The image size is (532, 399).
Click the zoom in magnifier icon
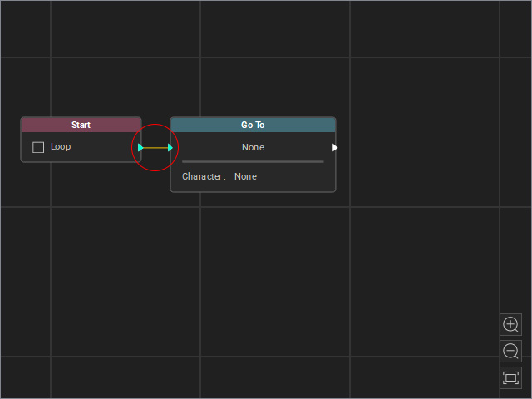point(510,324)
